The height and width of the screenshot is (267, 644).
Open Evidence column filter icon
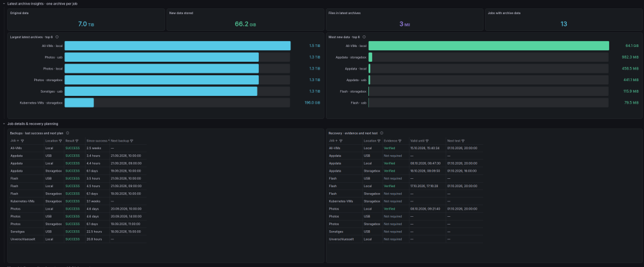(400, 141)
